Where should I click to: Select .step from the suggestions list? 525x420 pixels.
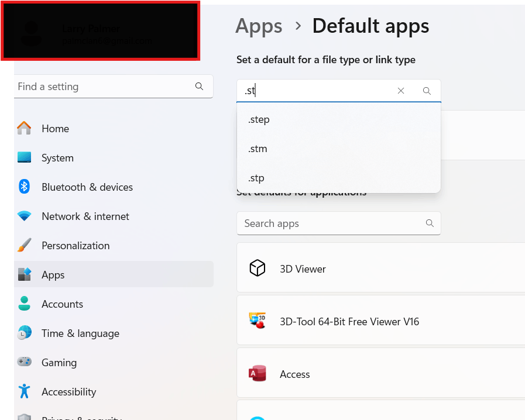pyautogui.click(x=338, y=119)
